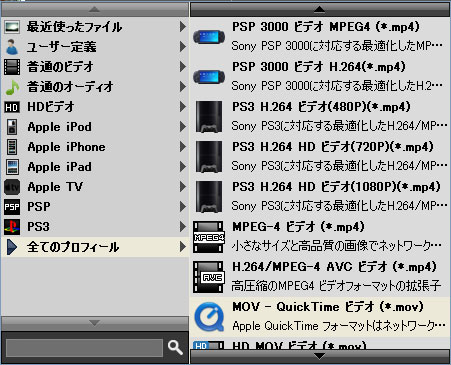
Task: Click the PSP 3000 MPEG4 handheld icon
Action: pos(209,37)
